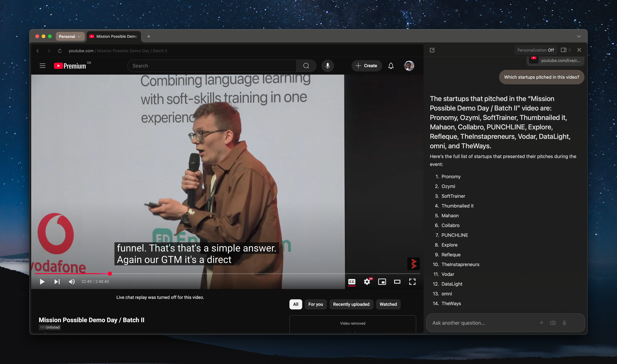Click the Create button
This screenshot has width=617, height=364.
(366, 66)
